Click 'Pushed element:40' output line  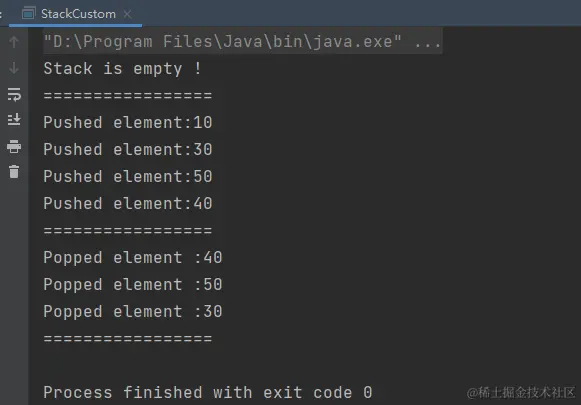pyautogui.click(x=128, y=204)
